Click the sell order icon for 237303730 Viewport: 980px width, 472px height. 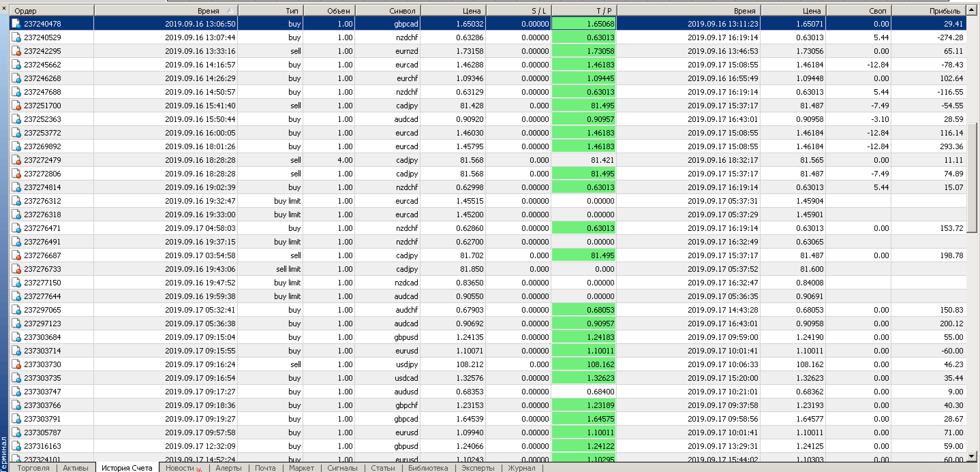coord(16,364)
